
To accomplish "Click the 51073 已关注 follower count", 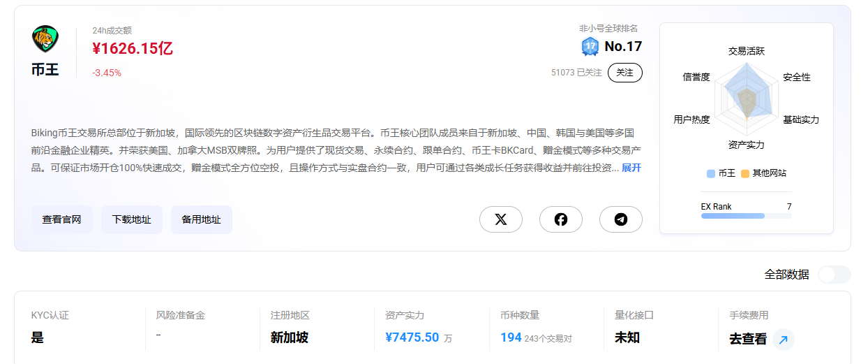I will point(576,73).
